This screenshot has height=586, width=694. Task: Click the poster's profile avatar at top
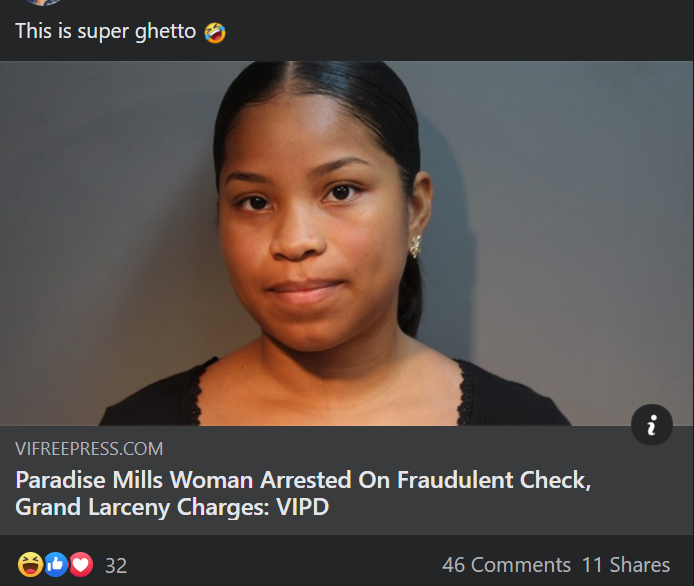coord(43,2)
